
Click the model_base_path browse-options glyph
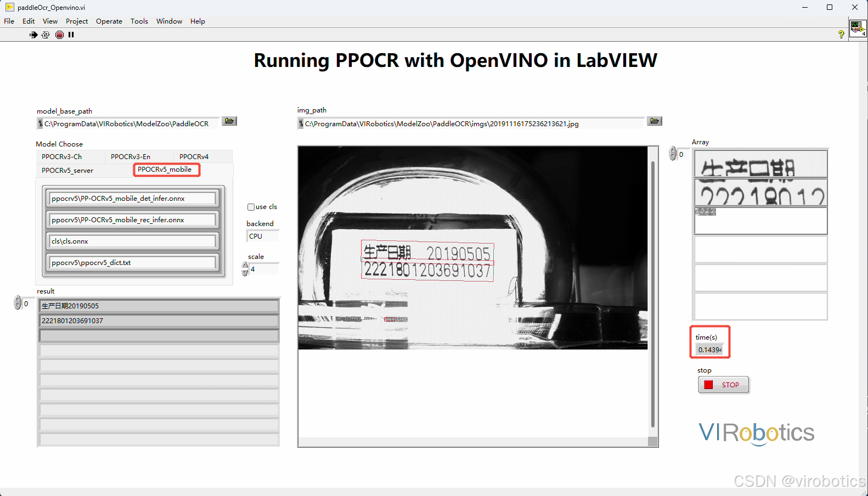tap(40, 124)
